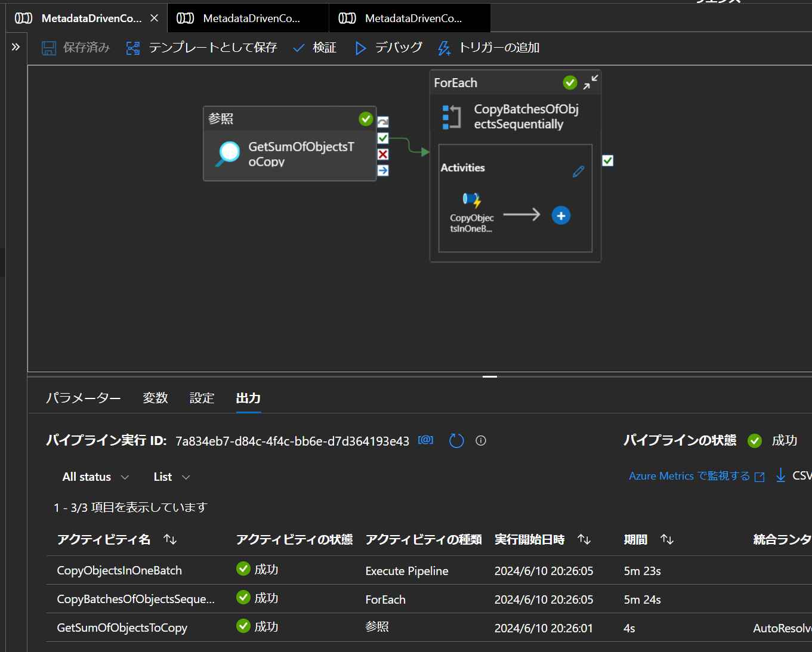Click 成功 status in CopyObjectsInOneBatch row
The image size is (812, 652).
coord(257,570)
